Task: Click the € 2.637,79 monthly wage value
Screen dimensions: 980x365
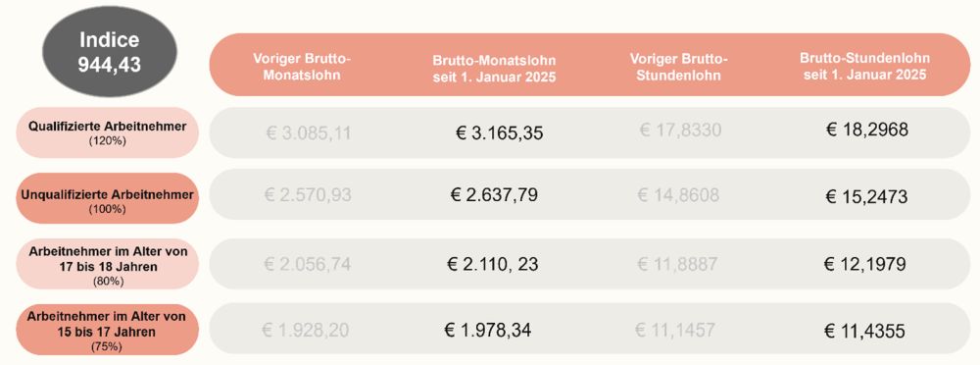Action: pyautogui.click(x=493, y=194)
